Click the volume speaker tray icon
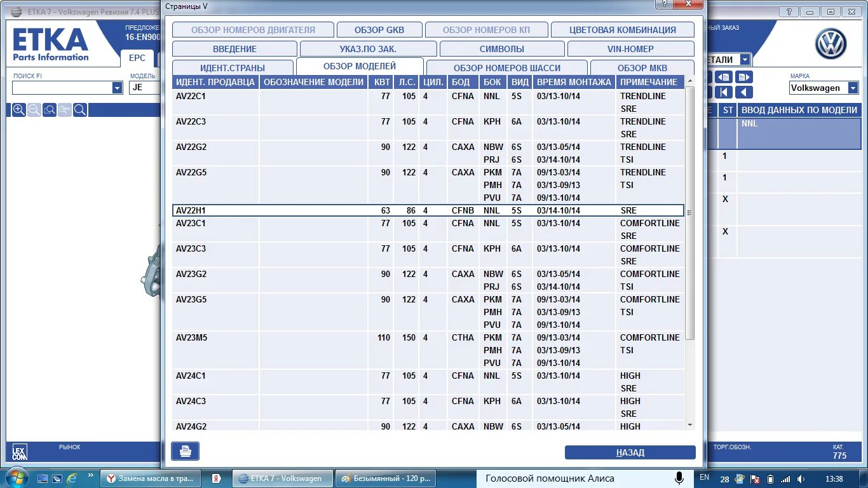 801,479
